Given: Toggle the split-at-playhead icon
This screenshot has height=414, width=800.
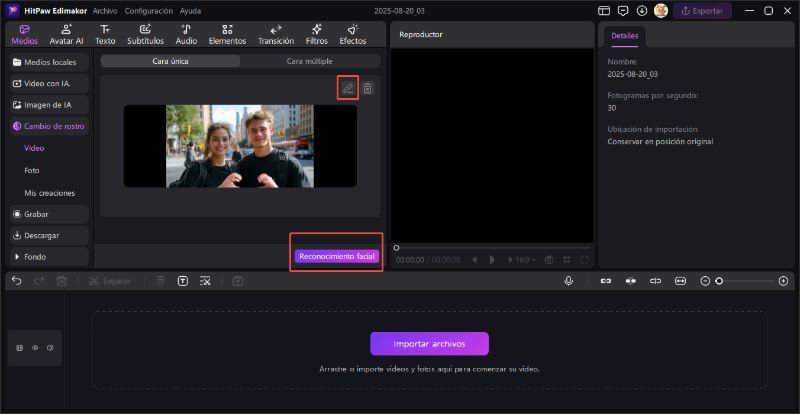Looking at the screenshot, I should click(x=656, y=281).
